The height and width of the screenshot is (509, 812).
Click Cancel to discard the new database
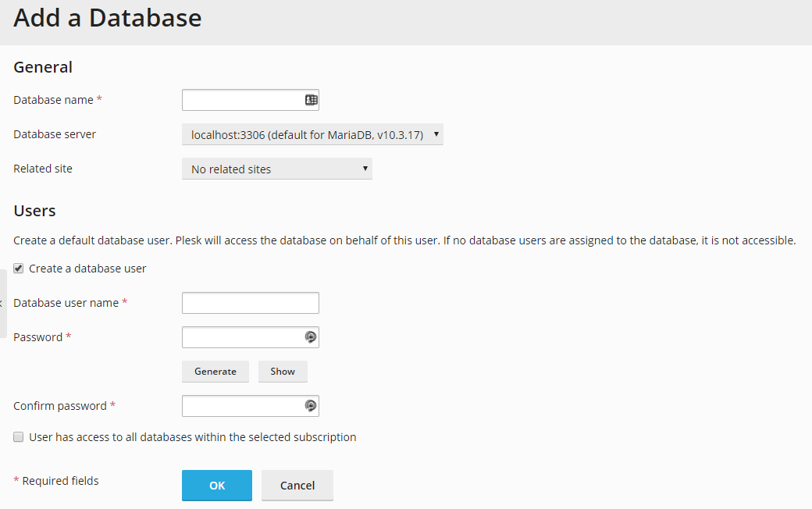297,486
